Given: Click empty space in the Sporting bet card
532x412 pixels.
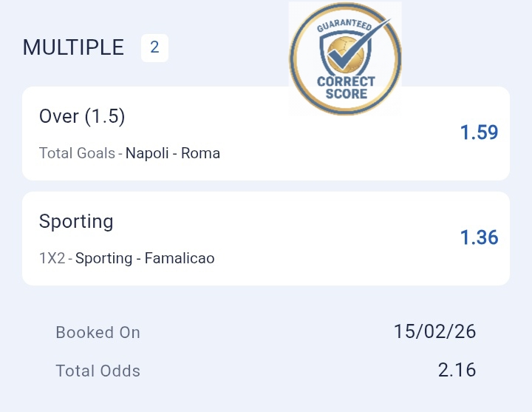Looking at the screenshot, I should tap(332, 238).
